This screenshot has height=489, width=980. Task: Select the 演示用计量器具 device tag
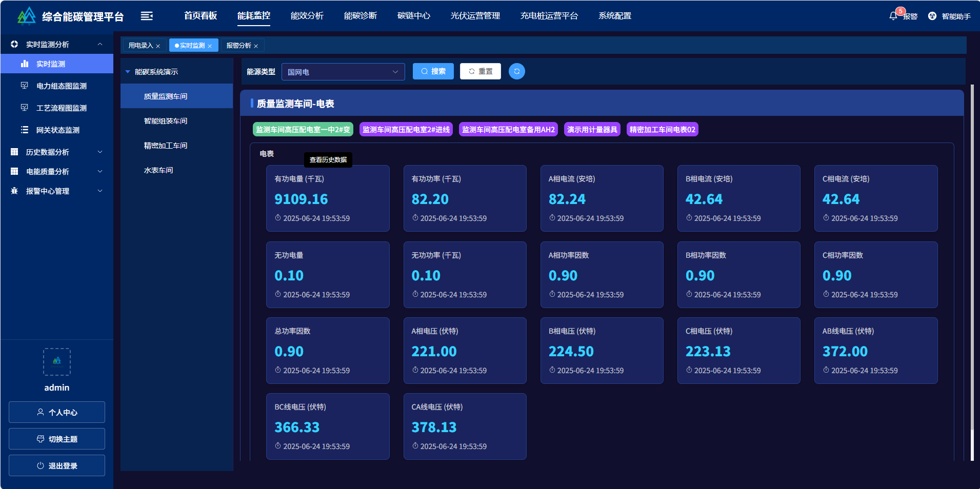click(x=592, y=129)
